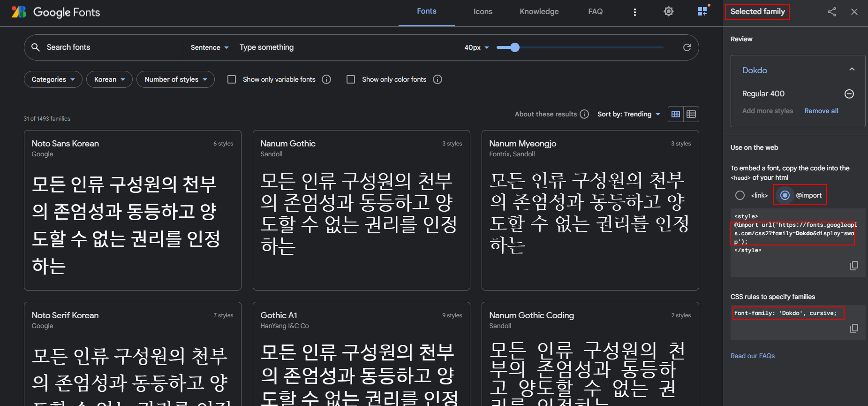Open the Nanum Myeongjo font card
Viewport: 868px width, 406px height.
(x=590, y=210)
